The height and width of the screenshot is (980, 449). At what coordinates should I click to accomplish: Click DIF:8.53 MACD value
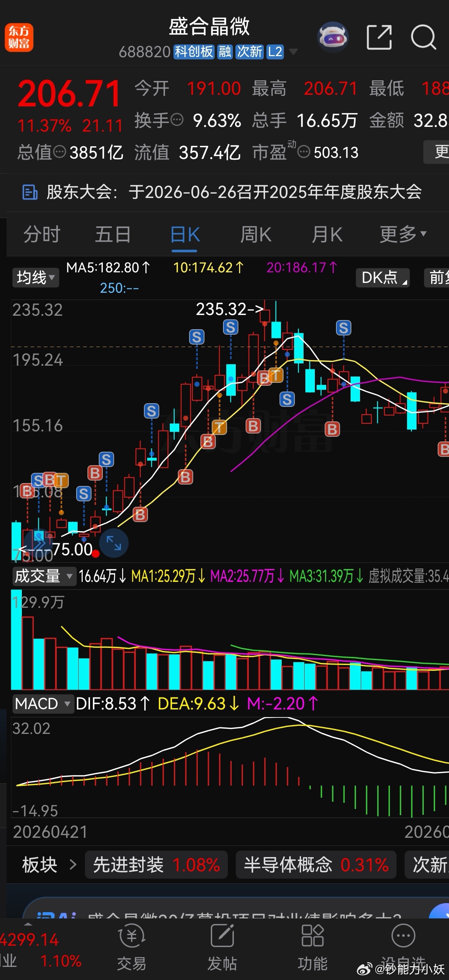point(113,704)
